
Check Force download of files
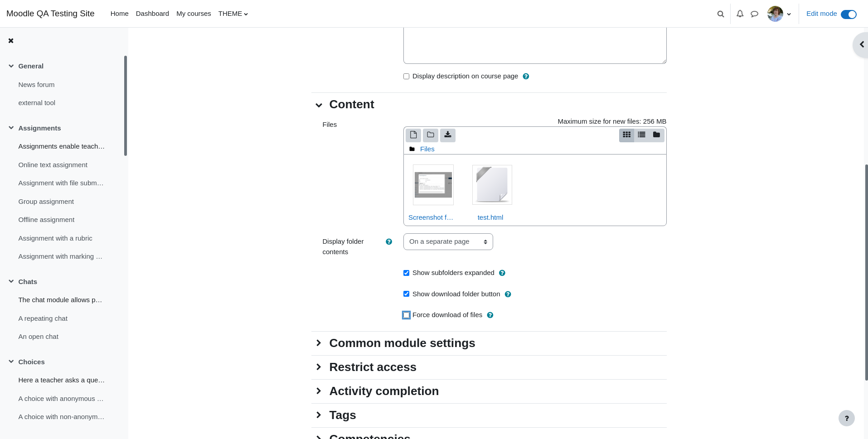(406, 315)
